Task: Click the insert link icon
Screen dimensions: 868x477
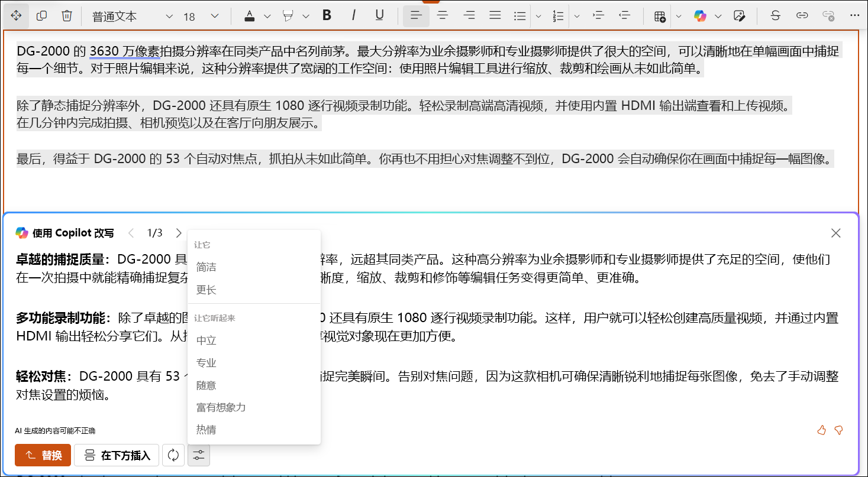Action: [802, 16]
